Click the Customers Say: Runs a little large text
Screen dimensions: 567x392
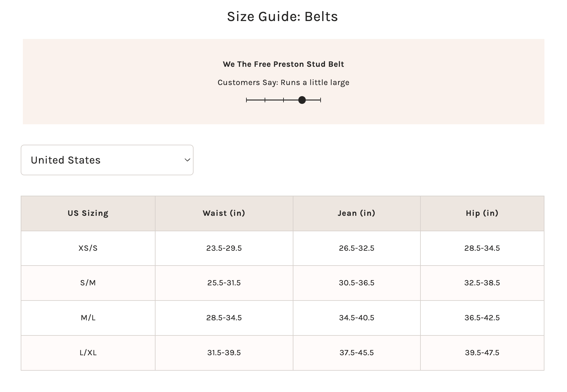[283, 83]
